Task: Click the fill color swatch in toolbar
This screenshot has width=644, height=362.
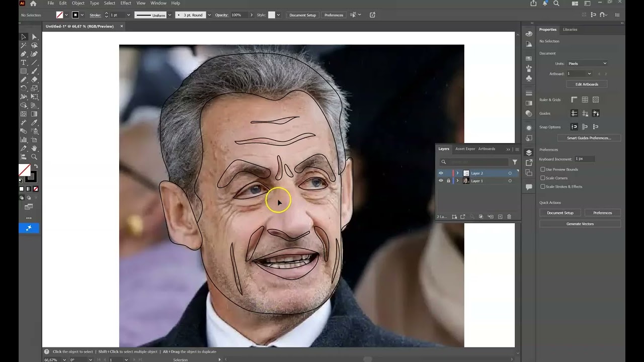Action: (x=24, y=170)
